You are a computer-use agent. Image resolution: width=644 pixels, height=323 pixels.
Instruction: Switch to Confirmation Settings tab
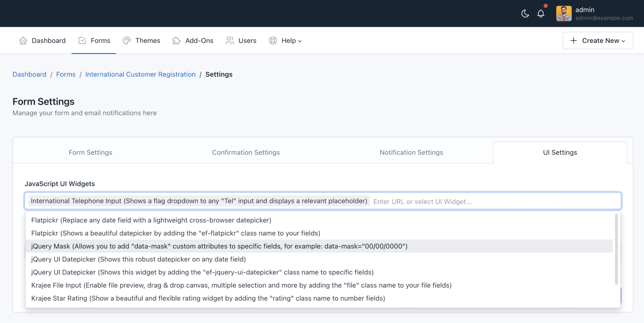pos(246,152)
